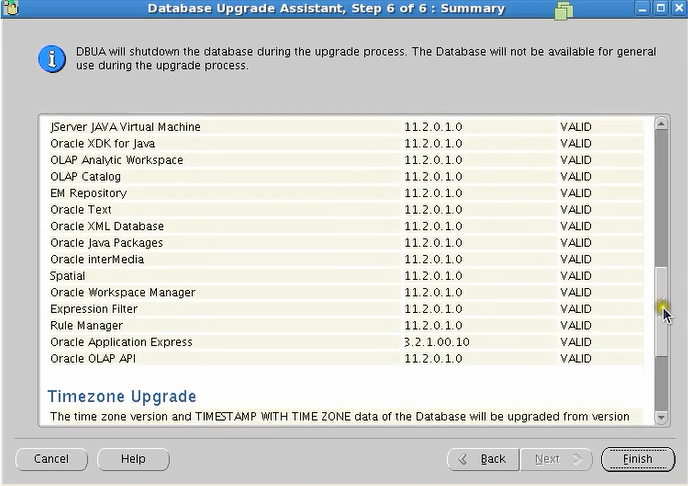Select the OLAP Catalog row
Image resolution: width=688 pixels, height=486 pixels.
coord(346,177)
